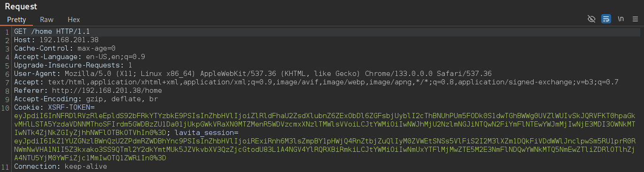
Task: Toggle the hide-eye icon in Request toolbar
Action: [591, 19]
